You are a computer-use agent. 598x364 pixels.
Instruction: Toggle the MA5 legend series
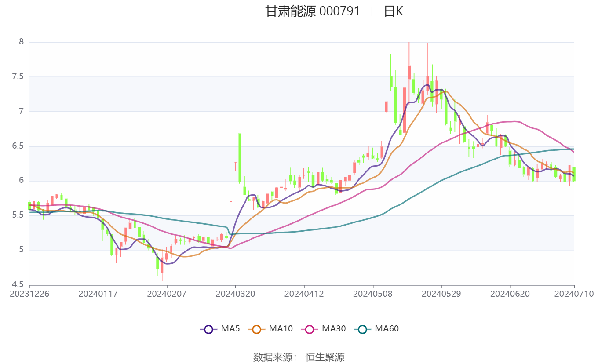[x=220, y=328]
